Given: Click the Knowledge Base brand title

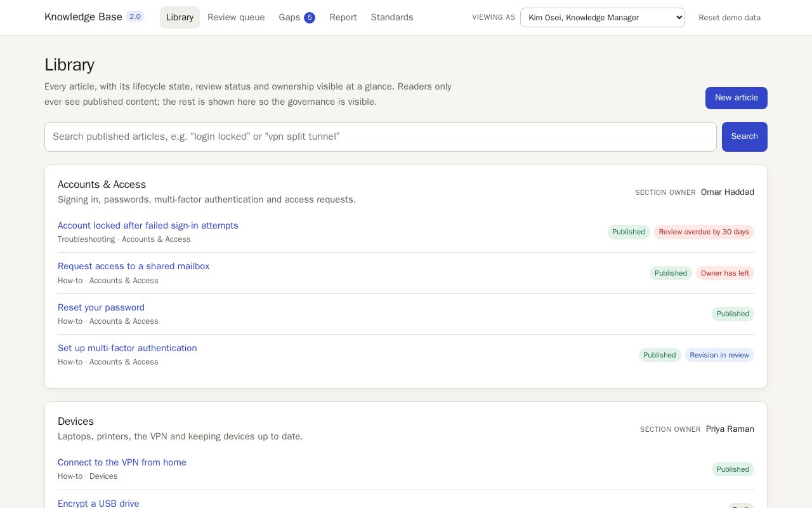Looking at the screenshot, I should click(x=83, y=17).
